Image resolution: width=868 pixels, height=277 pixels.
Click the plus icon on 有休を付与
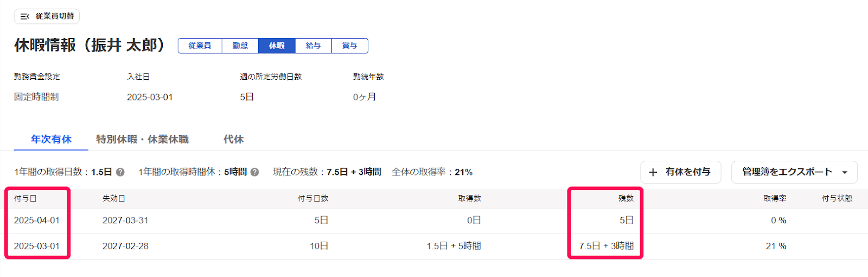tap(653, 172)
